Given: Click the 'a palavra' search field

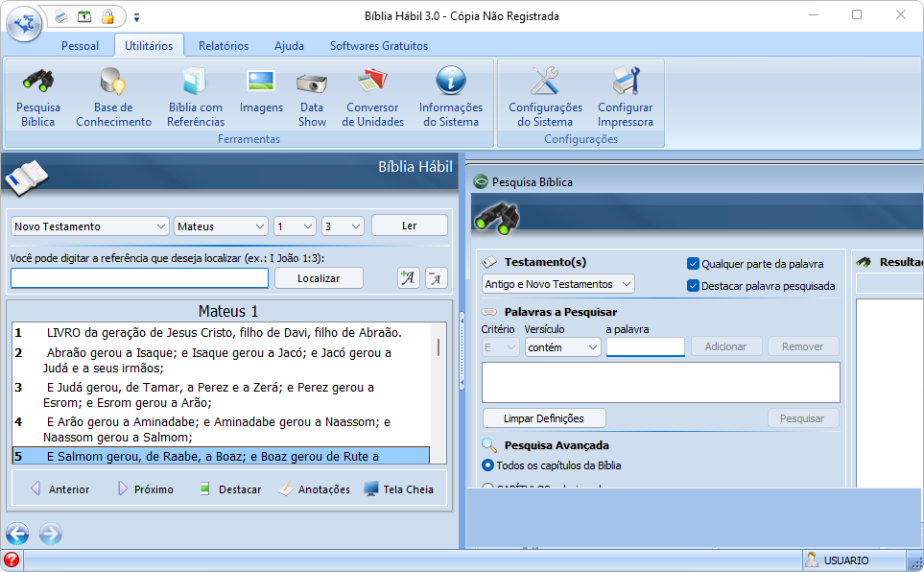Looking at the screenshot, I should point(646,347).
